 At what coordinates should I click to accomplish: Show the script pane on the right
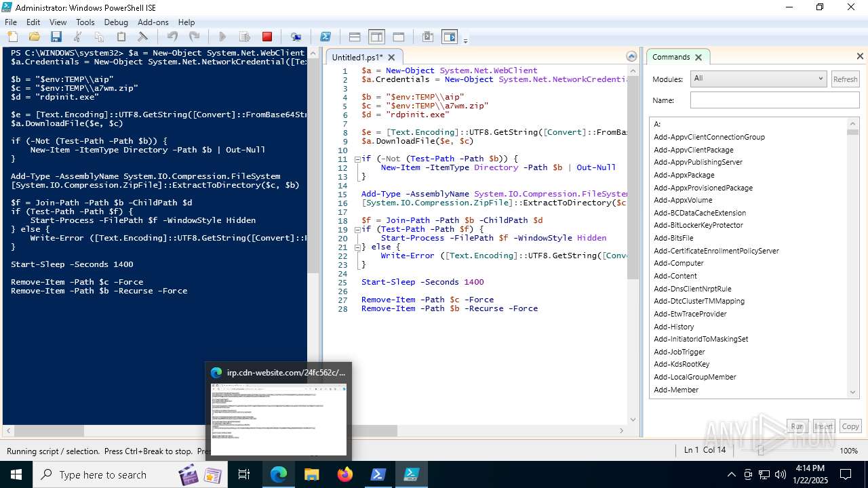(376, 37)
